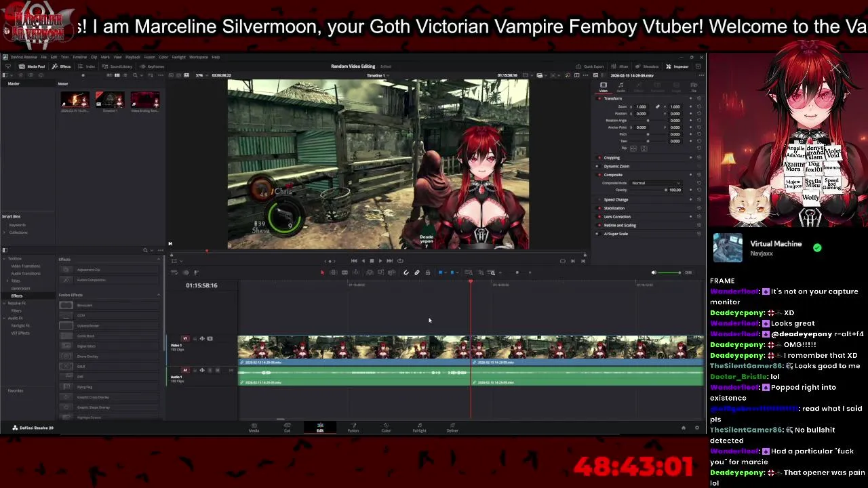
Task: Open the Metadata panel
Action: click(647, 66)
